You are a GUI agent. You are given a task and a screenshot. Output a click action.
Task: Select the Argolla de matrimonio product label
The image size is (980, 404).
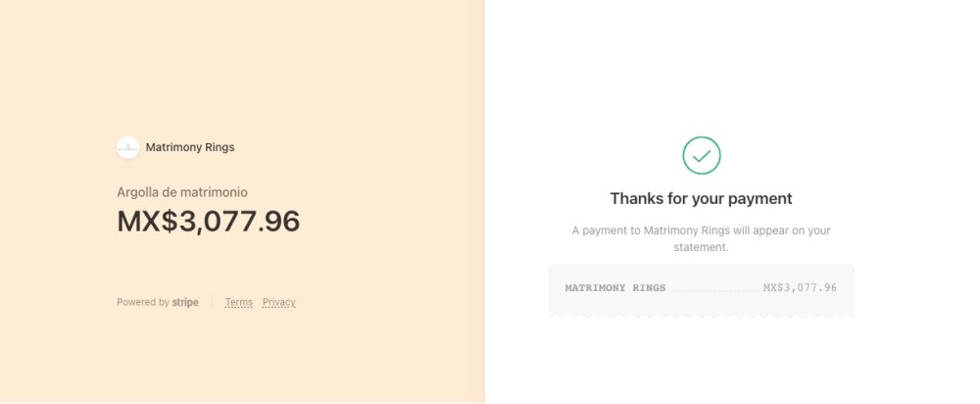182,192
